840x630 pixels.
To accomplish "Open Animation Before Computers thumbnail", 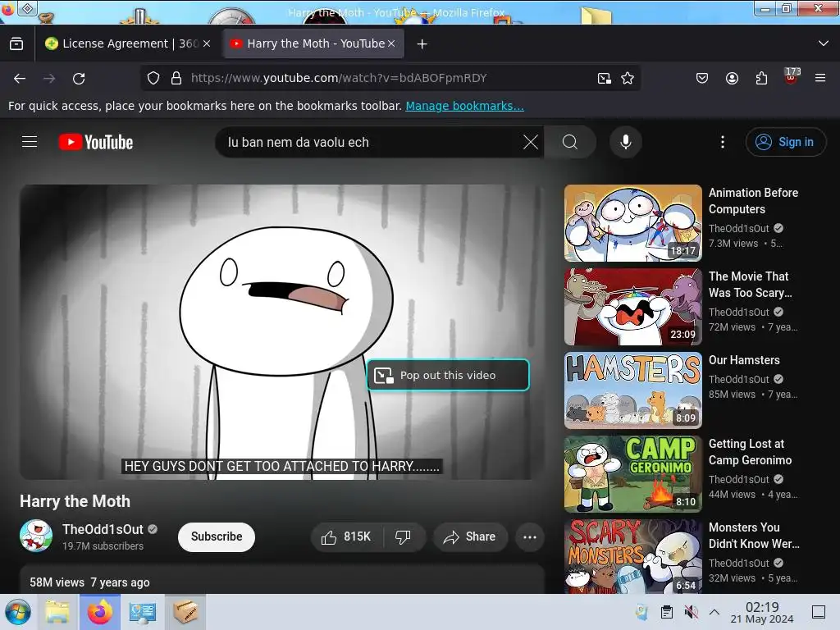I will click(632, 223).
